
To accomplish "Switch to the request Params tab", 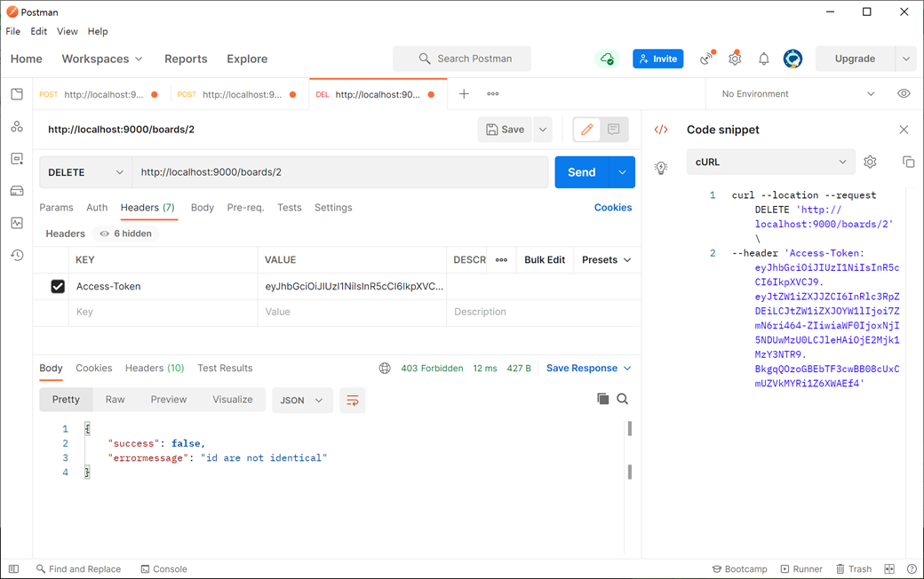I will [x=56, y=207].
